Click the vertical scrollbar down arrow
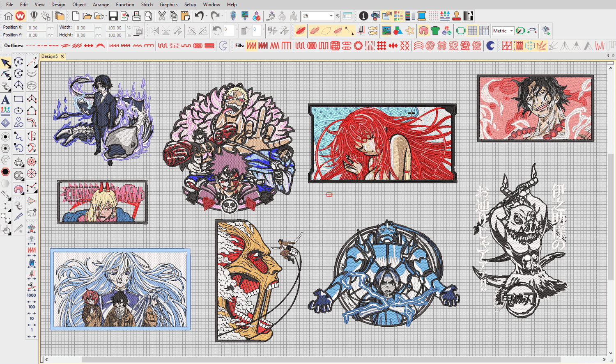The width and height of the screenshot is (616, 364). 611,353
